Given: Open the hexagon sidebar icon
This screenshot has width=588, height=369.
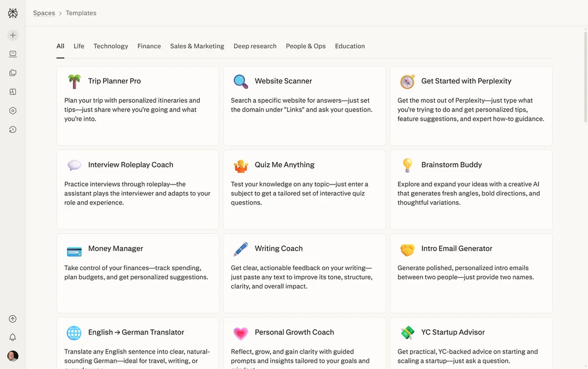Looking at the screenshot, I should 13,111.
